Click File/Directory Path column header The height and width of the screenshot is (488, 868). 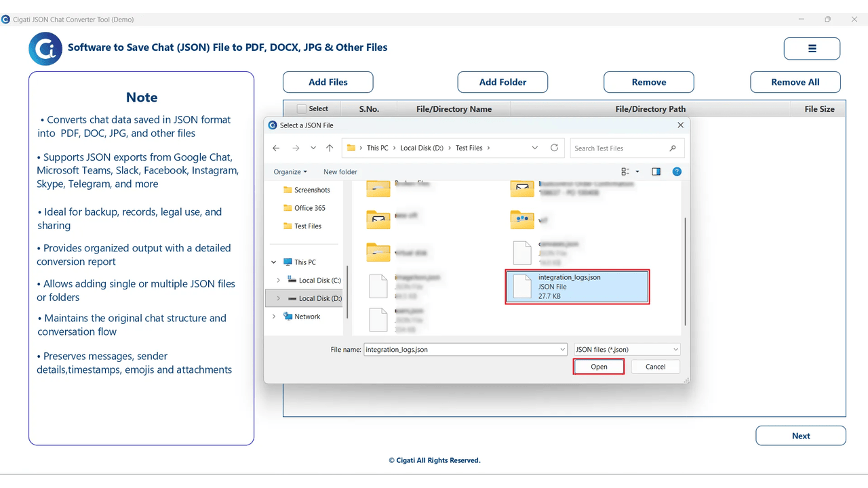point(650,108)
